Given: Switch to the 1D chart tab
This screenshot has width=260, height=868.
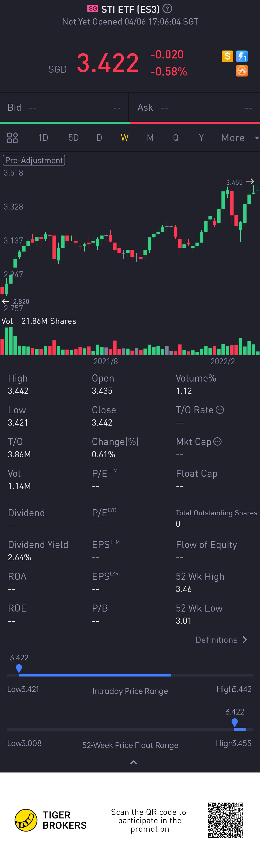Looking at the screenshot, I should point(43,138).
